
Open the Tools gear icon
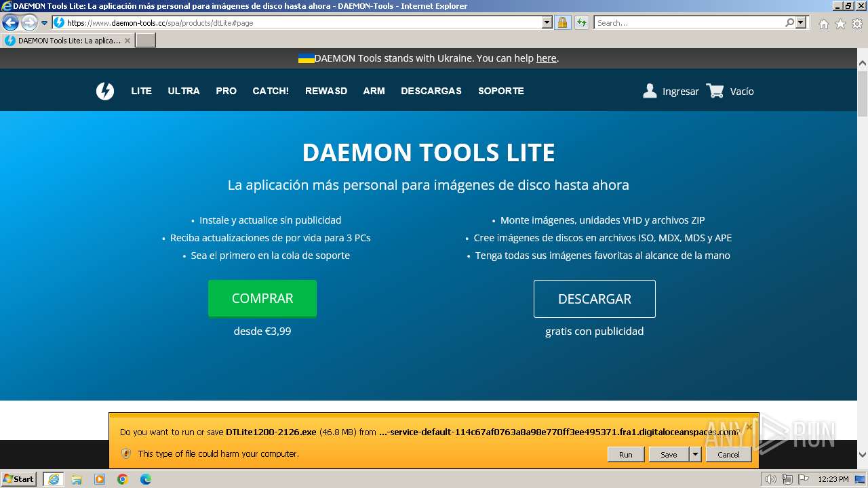pyautogui.click(x=857, y=24)
